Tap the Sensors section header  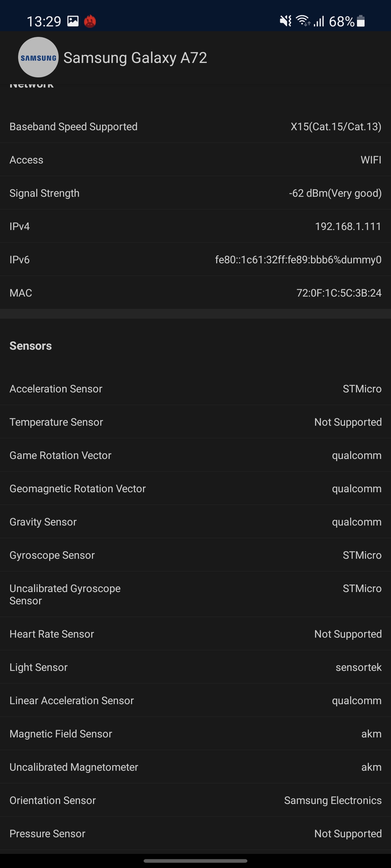[x=31, y=346]
